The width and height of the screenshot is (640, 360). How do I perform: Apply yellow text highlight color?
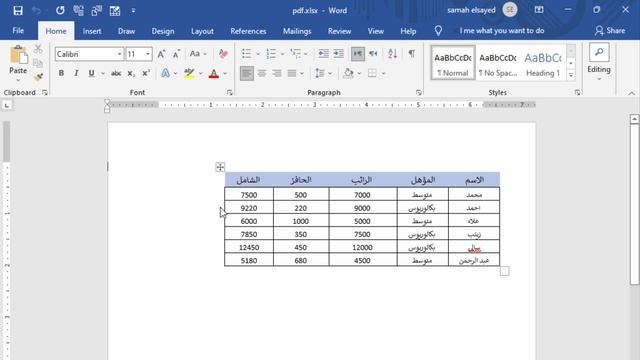tap(189, 74)
